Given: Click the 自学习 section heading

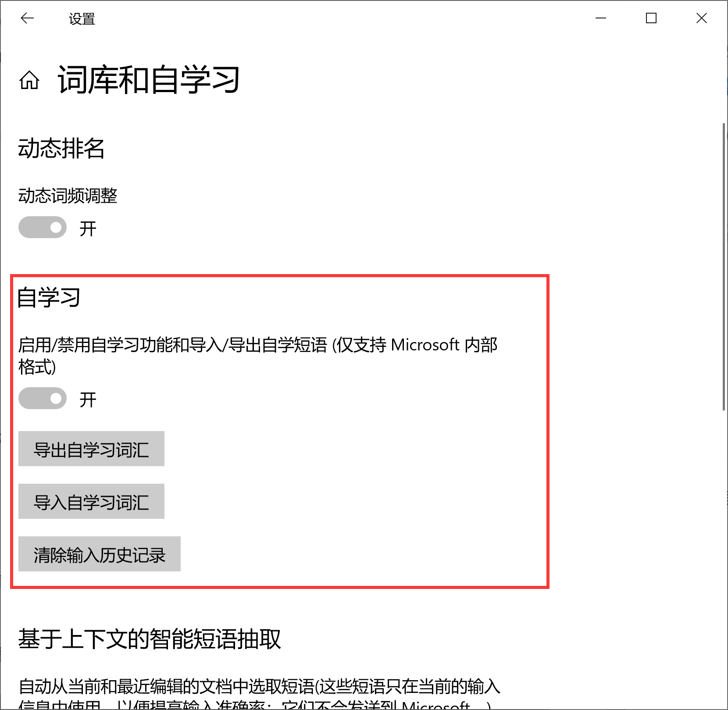Looking at the screenshot, I should coord(49,297).
